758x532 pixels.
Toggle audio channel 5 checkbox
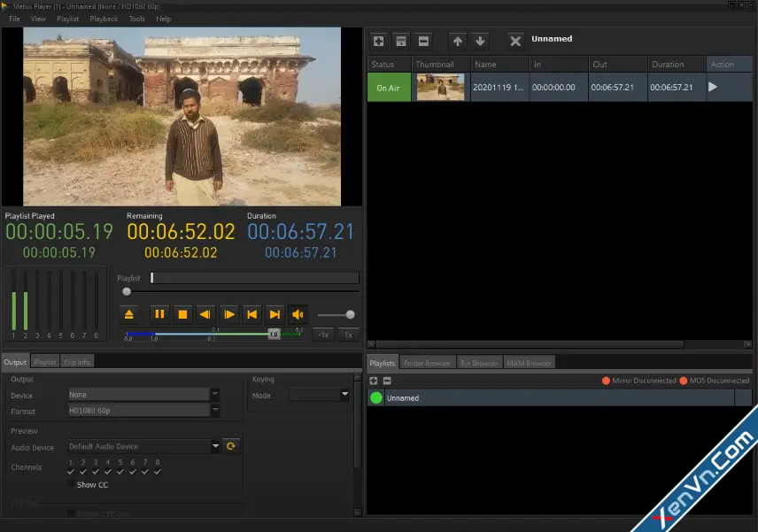click(x=120, y=472)
